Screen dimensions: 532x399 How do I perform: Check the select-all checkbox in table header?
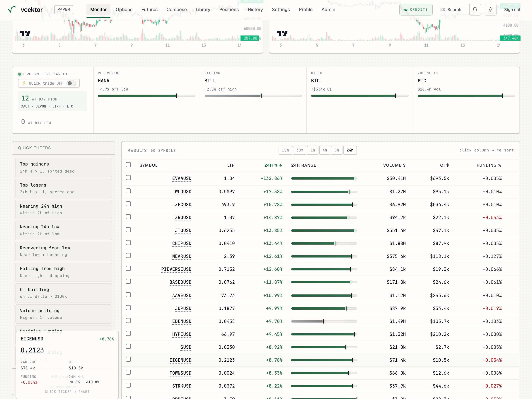(x=128, y=165)
